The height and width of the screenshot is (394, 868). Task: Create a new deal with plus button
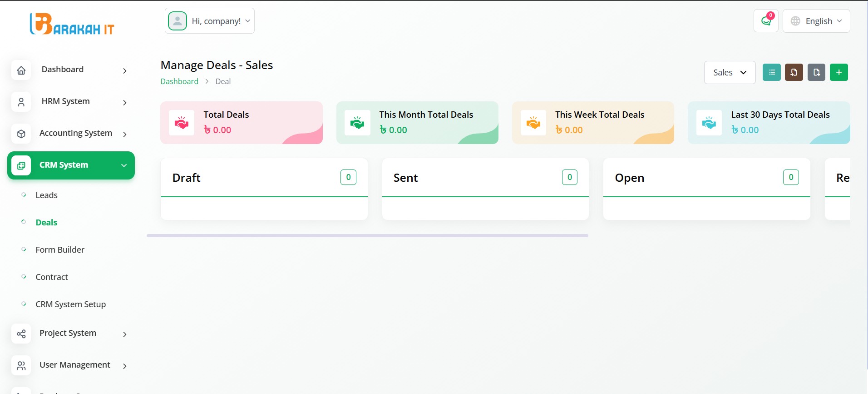click(838, 72)
